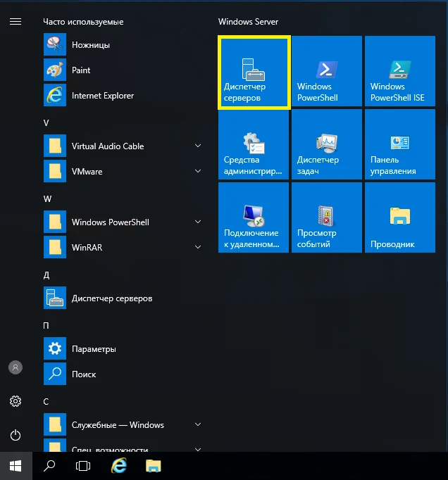Launch Ножницы from frequently used list
Screen dimensions: 448x480
tap(123, 45)
